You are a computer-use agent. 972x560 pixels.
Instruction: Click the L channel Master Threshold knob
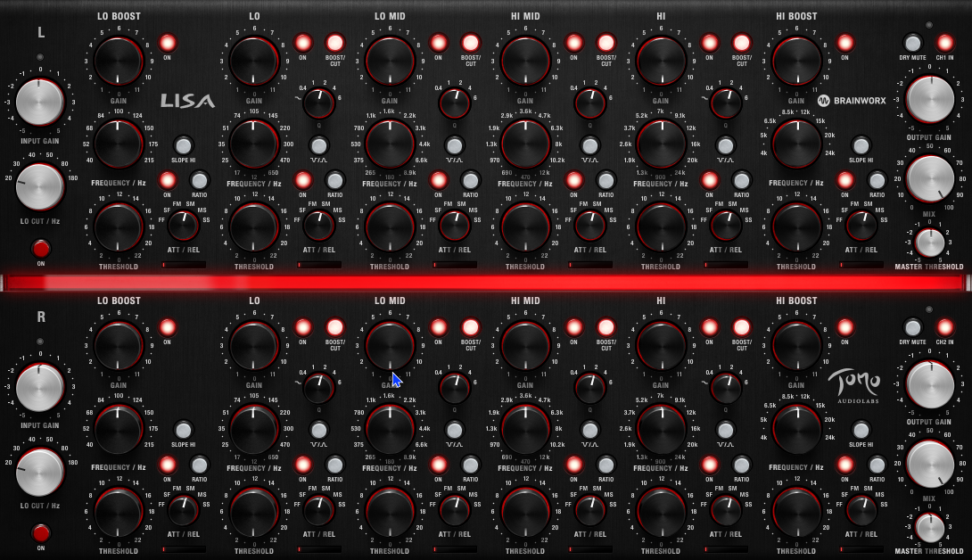coord(930,243)
